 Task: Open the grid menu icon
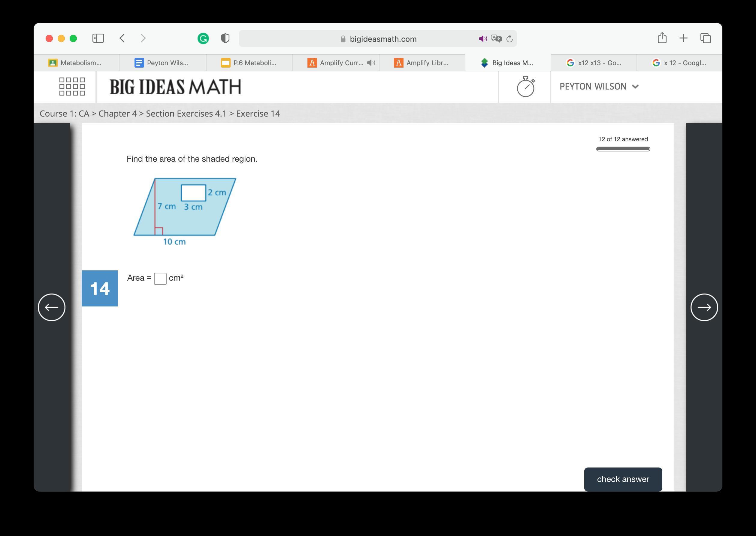(72, 87)
